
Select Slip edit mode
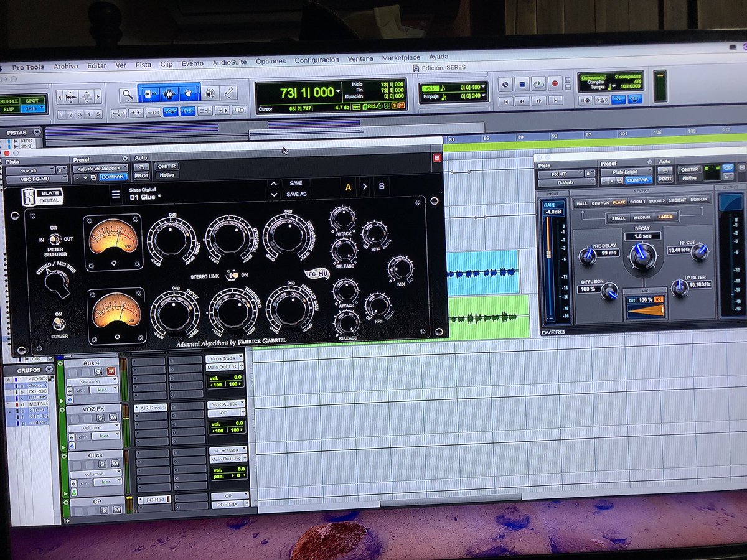9,109
